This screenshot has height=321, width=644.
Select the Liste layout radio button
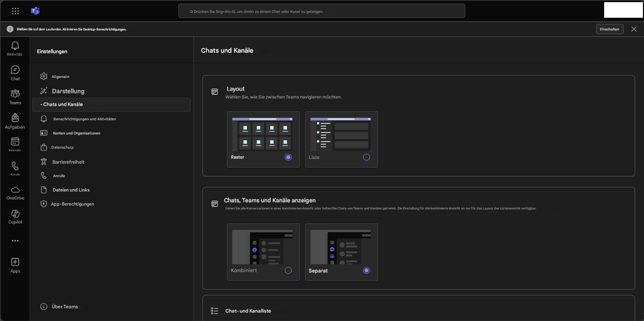pyautogui.click(x=366, y=157)
